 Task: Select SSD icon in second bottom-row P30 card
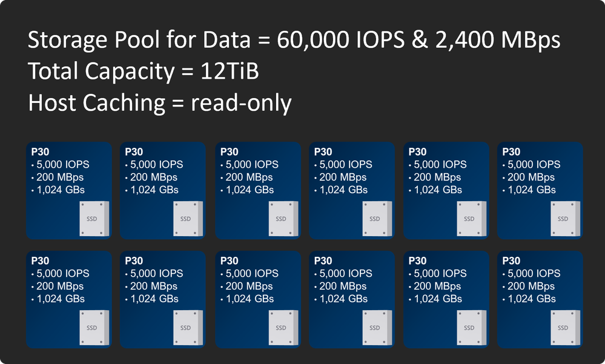click(x=187, y=327)
